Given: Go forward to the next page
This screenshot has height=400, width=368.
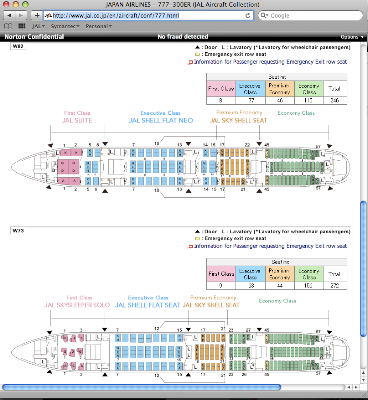Looking at the screenshot, I should pos(21,15).
